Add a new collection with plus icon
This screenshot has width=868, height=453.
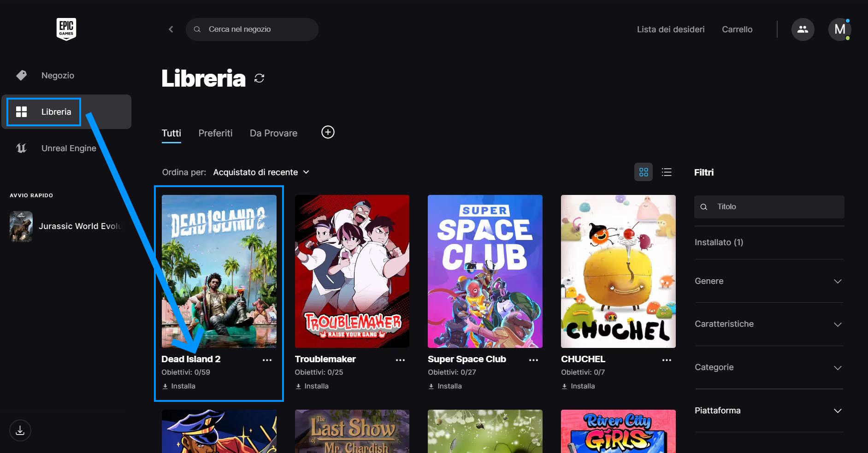point(328,132)
